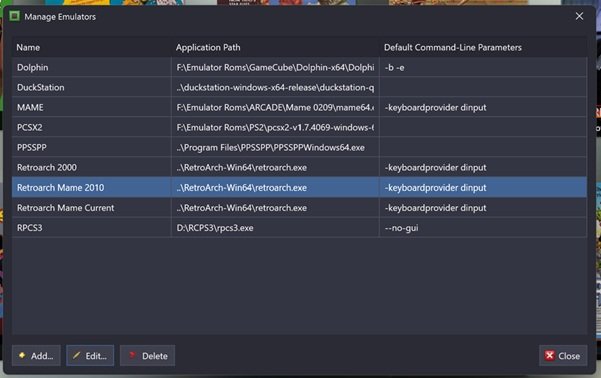This screenshot has width=601, height=378.
Task: Select the DuckStation emulator row
Action: point(299,87)
